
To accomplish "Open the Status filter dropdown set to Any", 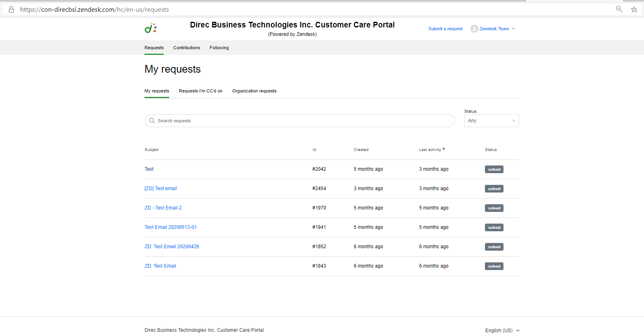I will coord(492,121).
